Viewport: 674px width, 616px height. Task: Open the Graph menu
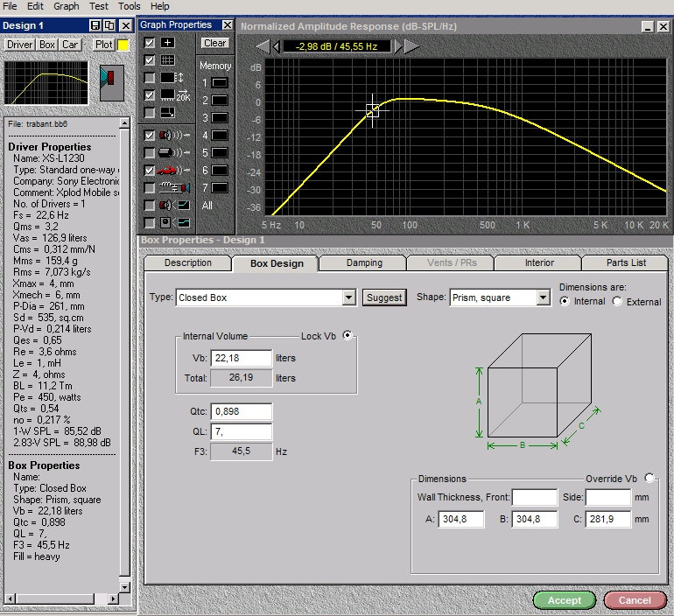67,6
